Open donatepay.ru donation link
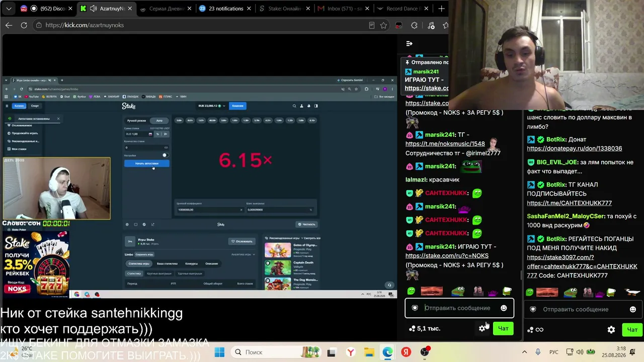Viewport: 644px width, 362px height. pos(574,149)
